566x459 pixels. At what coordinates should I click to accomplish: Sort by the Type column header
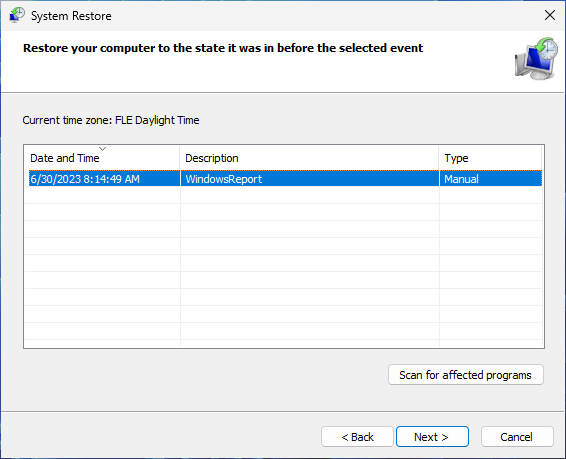tap(491, 158)
